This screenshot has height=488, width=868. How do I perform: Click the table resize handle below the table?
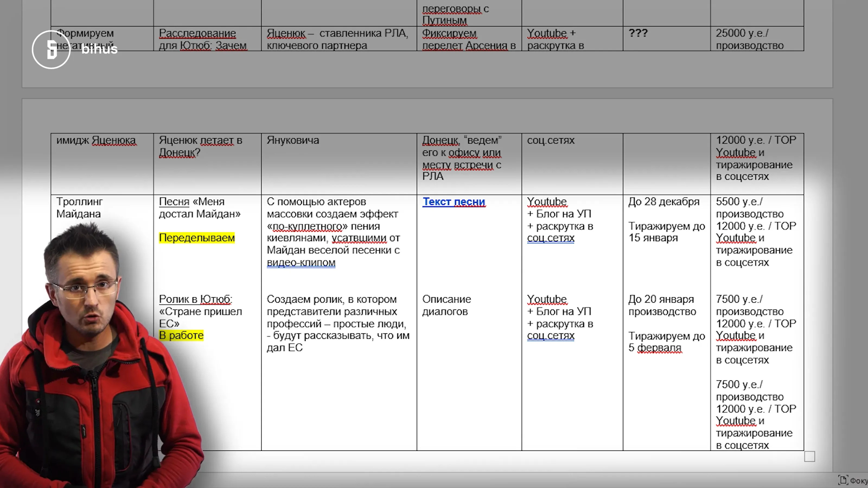tap(809, 457)
